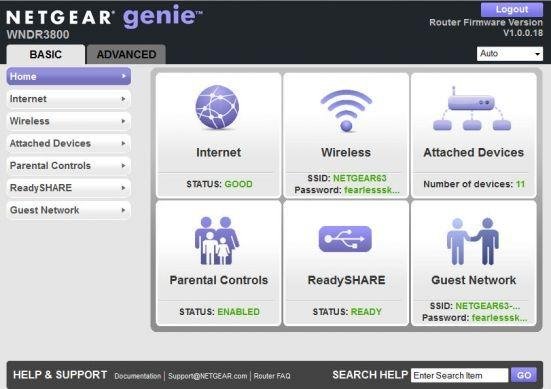551x389 pixels.
Task: Open the Wireless signal icon tile
Action: pyautogui.click(x=346, y=110)
